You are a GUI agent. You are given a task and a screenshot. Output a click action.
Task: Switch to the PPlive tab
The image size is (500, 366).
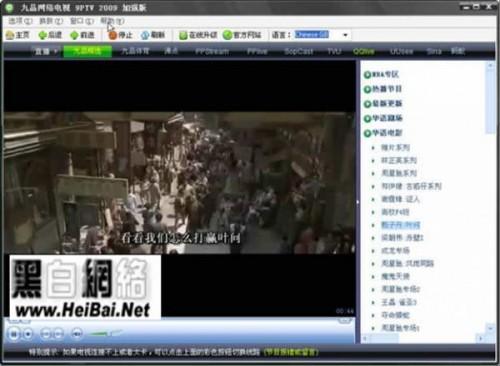(257, 51)
